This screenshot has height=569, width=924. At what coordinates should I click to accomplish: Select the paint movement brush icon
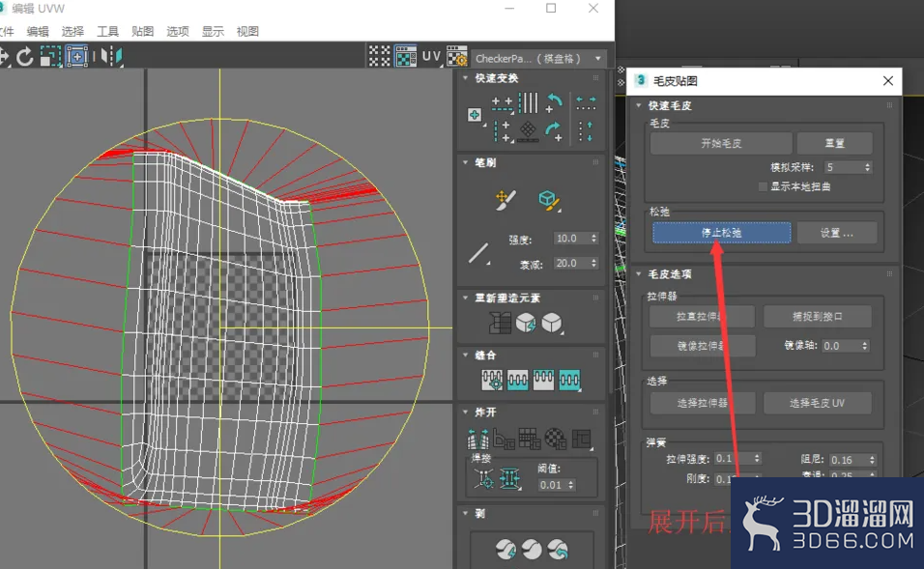(x=505, y=200)
